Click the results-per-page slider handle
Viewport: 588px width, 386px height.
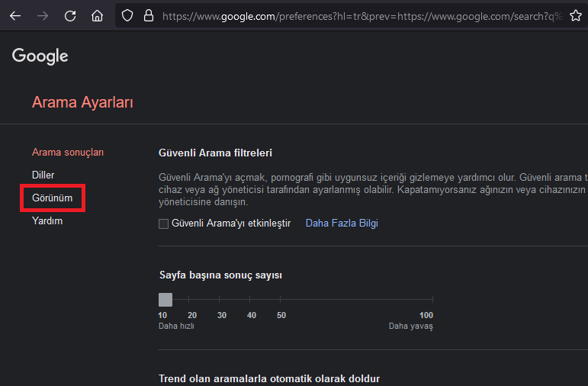[x=165, y=300]
